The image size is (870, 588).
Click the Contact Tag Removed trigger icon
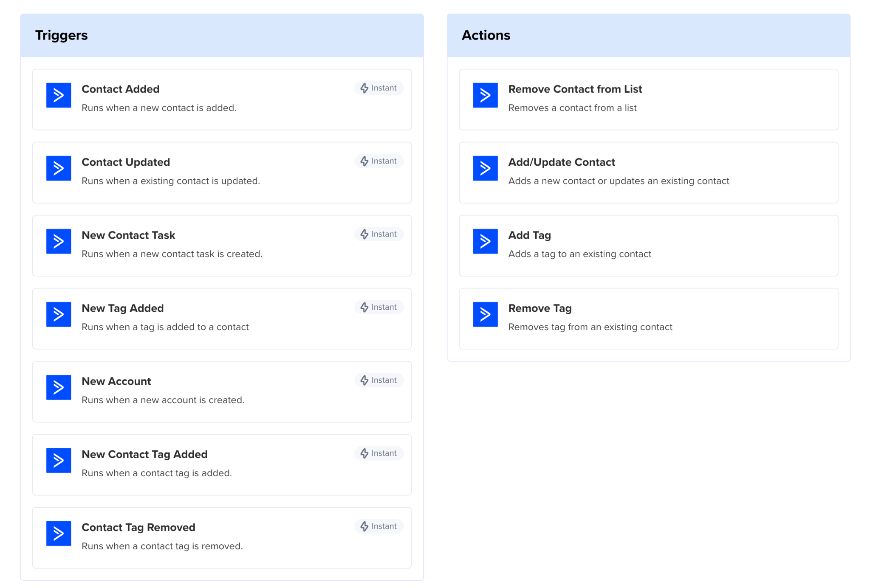(58, 534)
